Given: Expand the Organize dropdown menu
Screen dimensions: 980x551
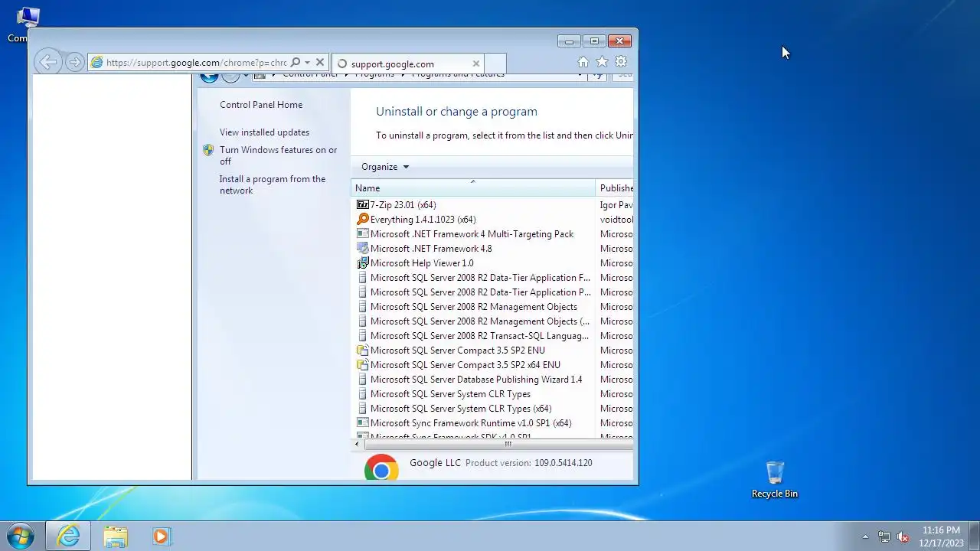Looking at the screenshot, I should click(x=385, y=167).
